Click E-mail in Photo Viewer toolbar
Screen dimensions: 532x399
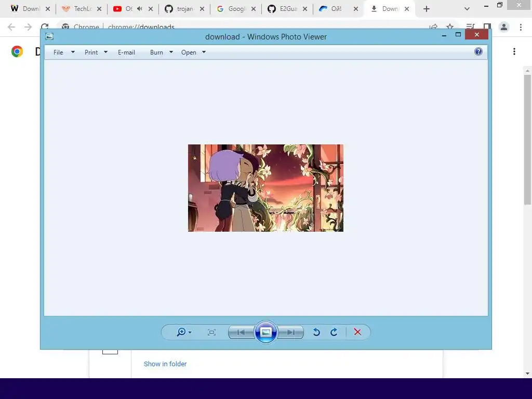pos(127,52)
